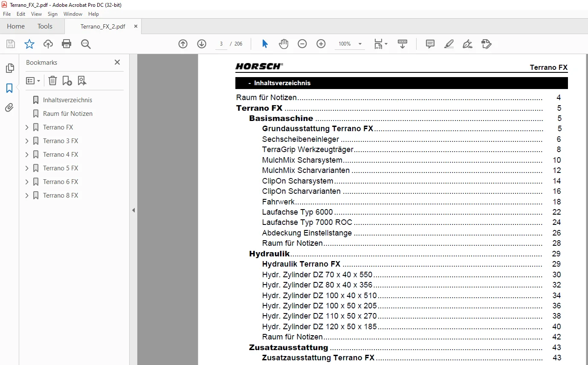Switch to the Tools tab
The height and width of the screenshot is (365, 588).
click(45, 26)
